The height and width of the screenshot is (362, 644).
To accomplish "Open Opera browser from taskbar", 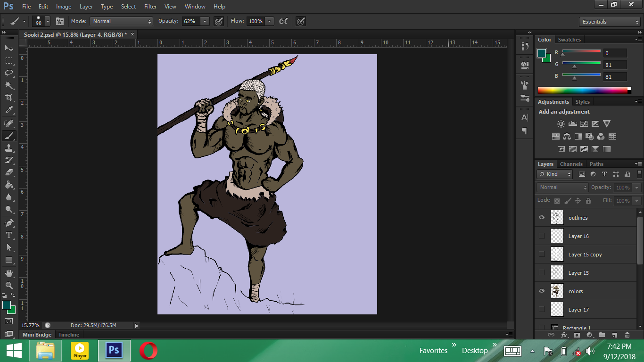I will click(148, 350).
